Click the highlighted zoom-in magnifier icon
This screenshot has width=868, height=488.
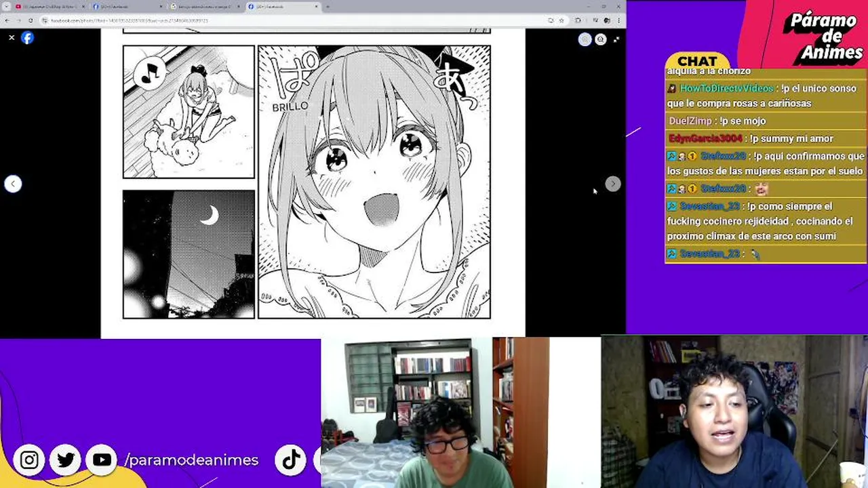click(585, 39)
